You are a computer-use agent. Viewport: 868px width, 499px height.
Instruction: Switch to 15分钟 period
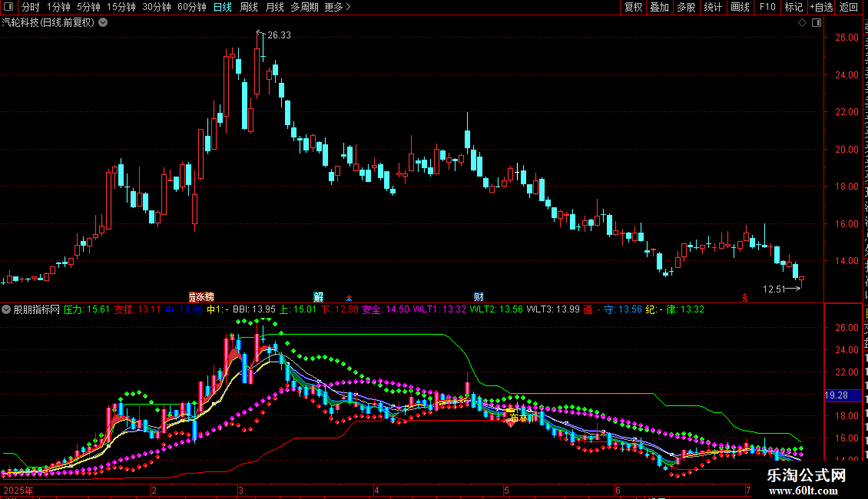(121, 7)
